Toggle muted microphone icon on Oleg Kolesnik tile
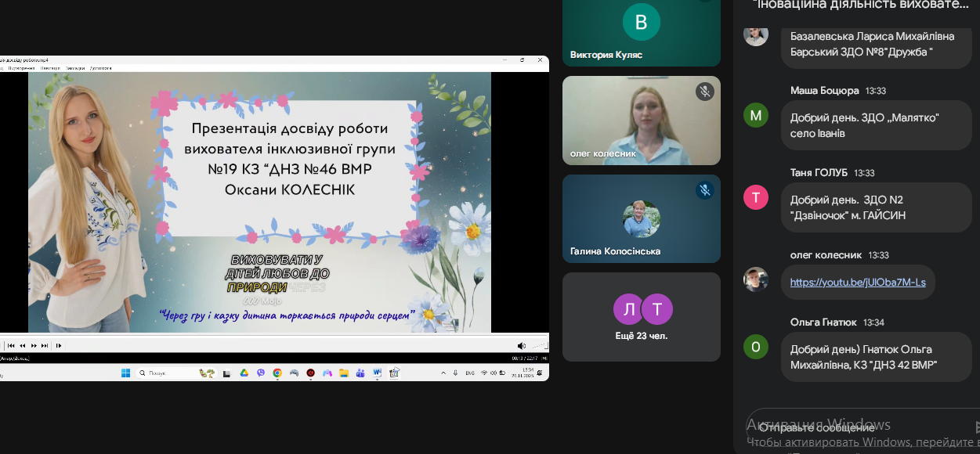This screenshot has width=980, height=454. click(x=704, y=92)
